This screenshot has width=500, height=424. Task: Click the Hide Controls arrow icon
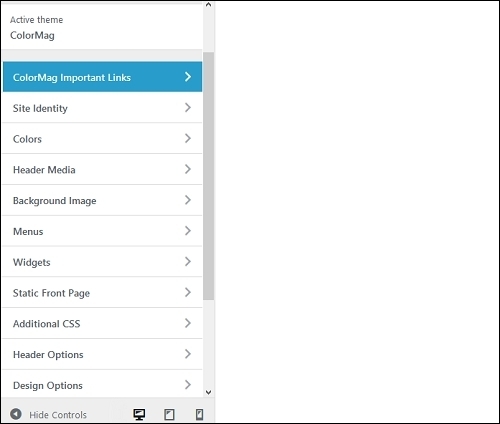click(x=16, y=414)
